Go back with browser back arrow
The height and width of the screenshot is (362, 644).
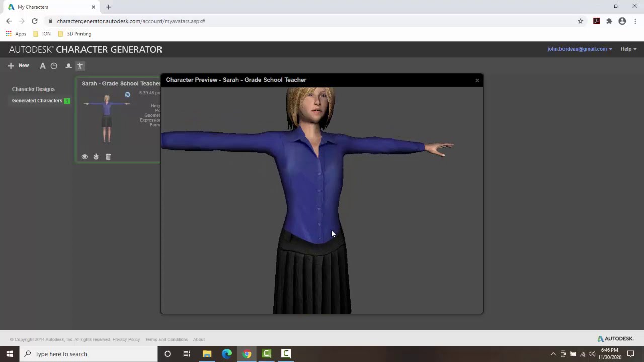tap(9, 21)
